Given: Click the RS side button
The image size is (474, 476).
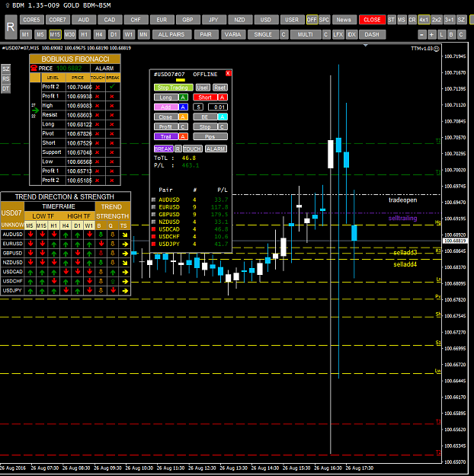Looking at the screenshot, I should 6,79.
